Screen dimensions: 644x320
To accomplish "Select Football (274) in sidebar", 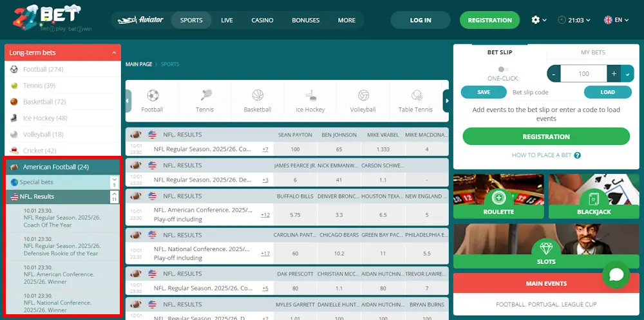I will coord(63,70).
